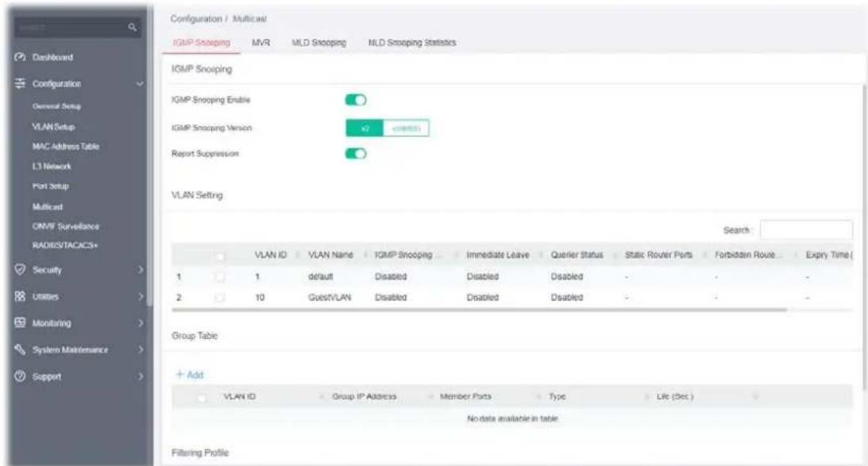Click the Monitoring icon
The width and height of the screenshot is (868, 466).
click(x=20, y=322)
